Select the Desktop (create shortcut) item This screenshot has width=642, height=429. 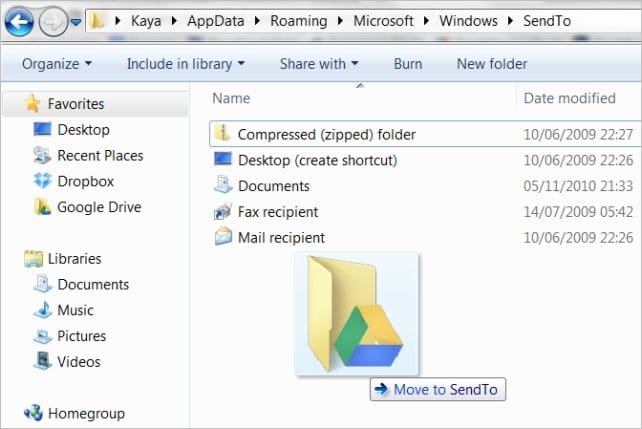(317, 160)
